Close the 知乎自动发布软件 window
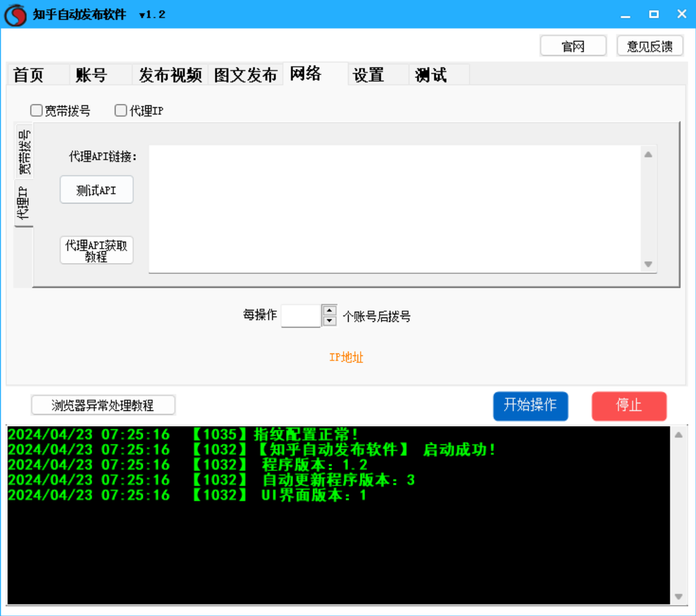 pos(682,15)
